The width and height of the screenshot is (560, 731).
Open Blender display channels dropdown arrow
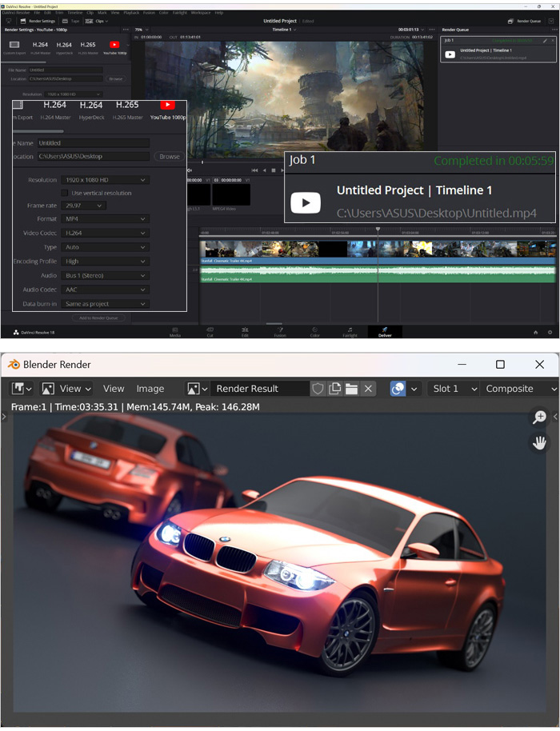pos(414,389)
